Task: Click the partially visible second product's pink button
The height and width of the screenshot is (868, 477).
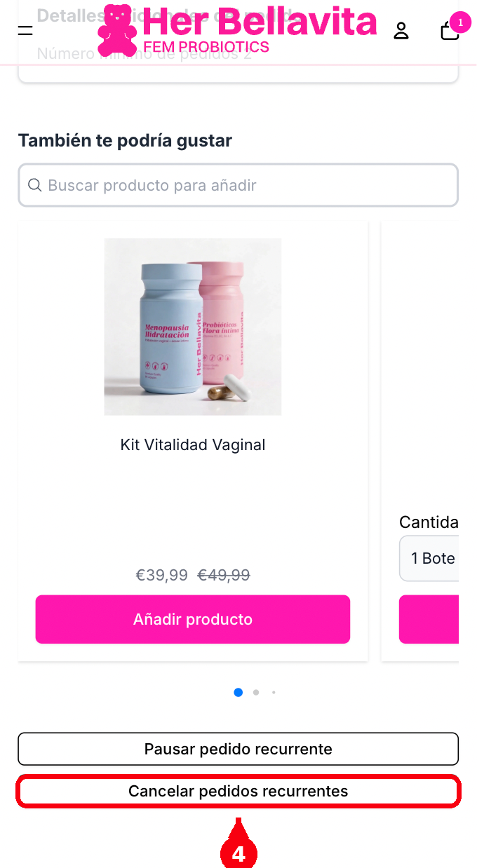Action: [x=429, y=619]
